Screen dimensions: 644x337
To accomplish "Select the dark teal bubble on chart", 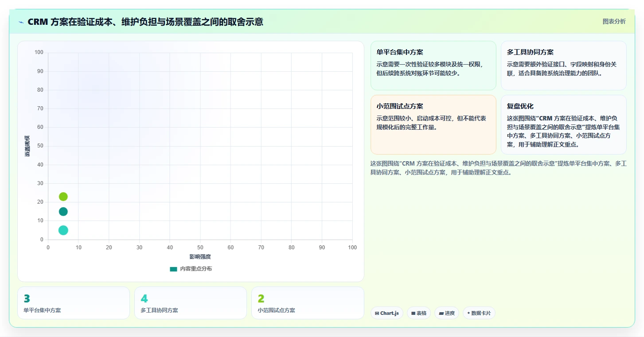I will (63, 212).
